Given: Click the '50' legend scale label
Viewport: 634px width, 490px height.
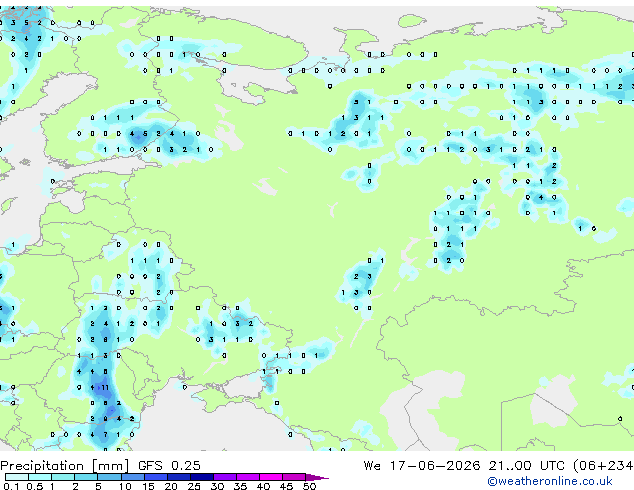Looking at the screenshot, I should click(309, 486).
